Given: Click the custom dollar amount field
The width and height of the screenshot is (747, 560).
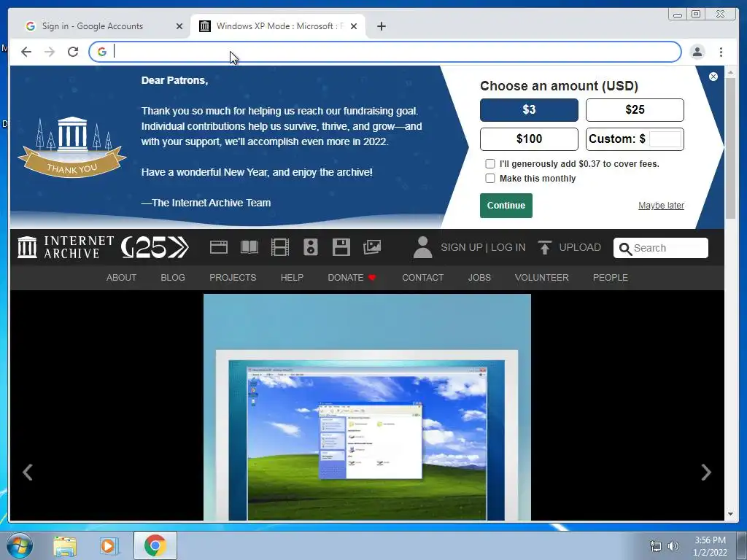Looking at the screenshot, I should tap(665, 139).
